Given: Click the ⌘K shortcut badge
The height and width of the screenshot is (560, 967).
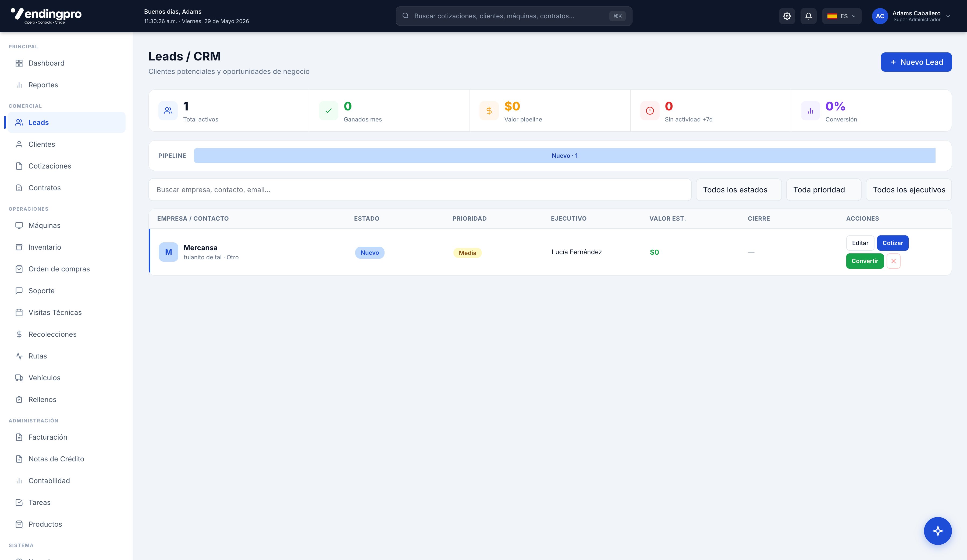Looking at the screenshot, I should 617,16.
